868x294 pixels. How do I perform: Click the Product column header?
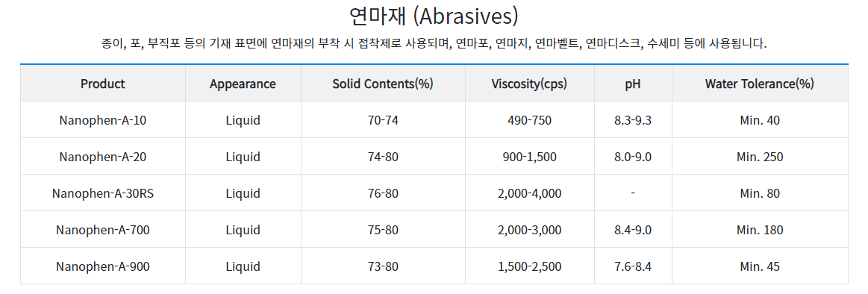coord(103,84)
